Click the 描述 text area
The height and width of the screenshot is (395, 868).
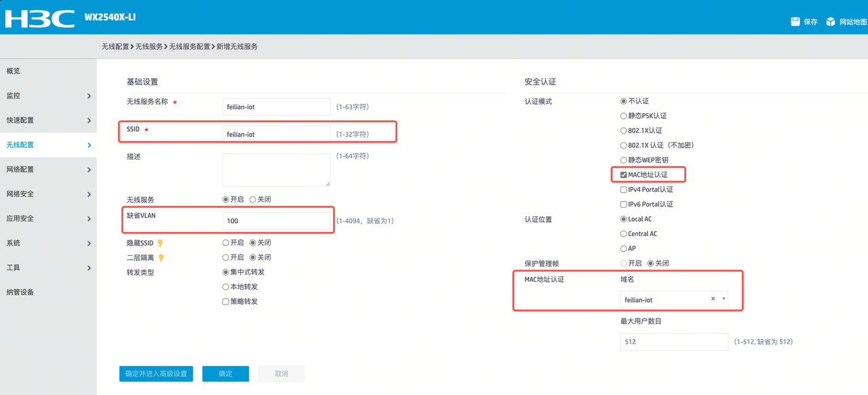(x=277, y=170)
